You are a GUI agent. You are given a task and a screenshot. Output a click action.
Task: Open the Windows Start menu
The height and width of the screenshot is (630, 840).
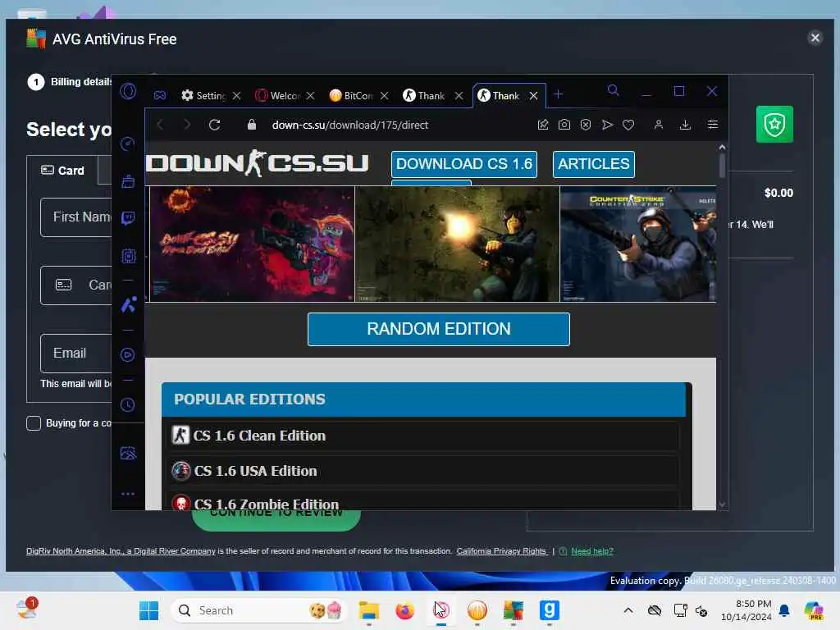pyautogui.click(x=148, y=610)
